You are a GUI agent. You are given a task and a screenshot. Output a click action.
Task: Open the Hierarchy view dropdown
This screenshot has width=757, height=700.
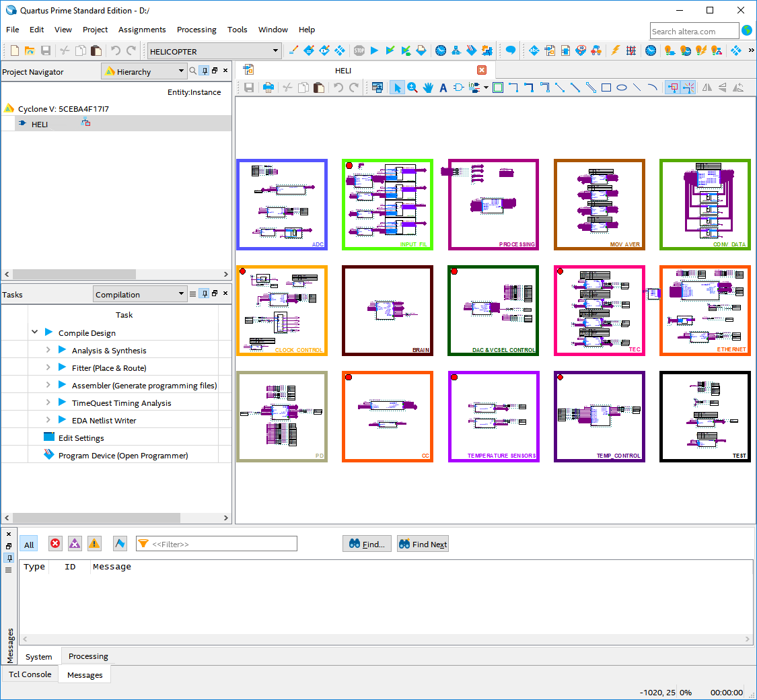pyautogui.click(x=145, y=71)
